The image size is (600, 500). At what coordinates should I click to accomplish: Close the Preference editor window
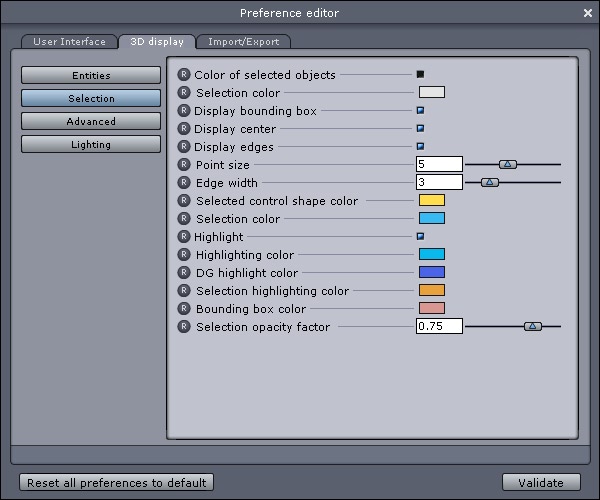[x=588, y=13]
